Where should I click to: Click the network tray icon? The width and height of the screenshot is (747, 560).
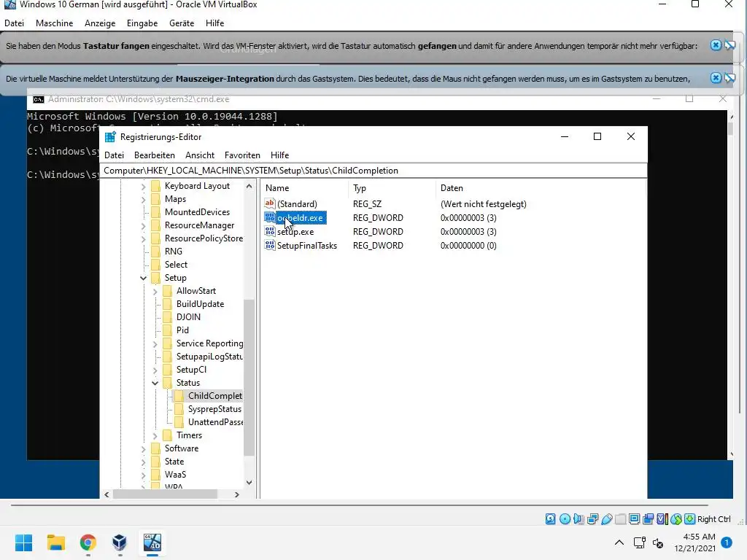[639, 542]
